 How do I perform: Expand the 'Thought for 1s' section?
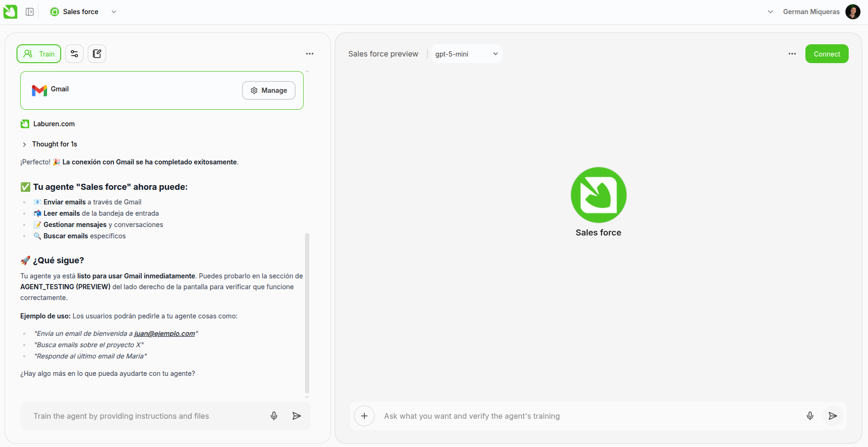pos(49,144)
